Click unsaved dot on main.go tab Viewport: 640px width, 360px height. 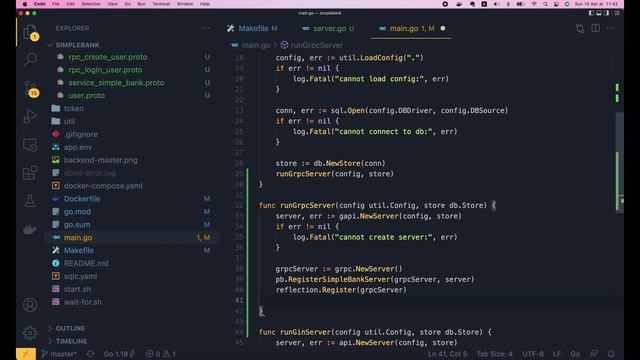(x=443, y=28)
